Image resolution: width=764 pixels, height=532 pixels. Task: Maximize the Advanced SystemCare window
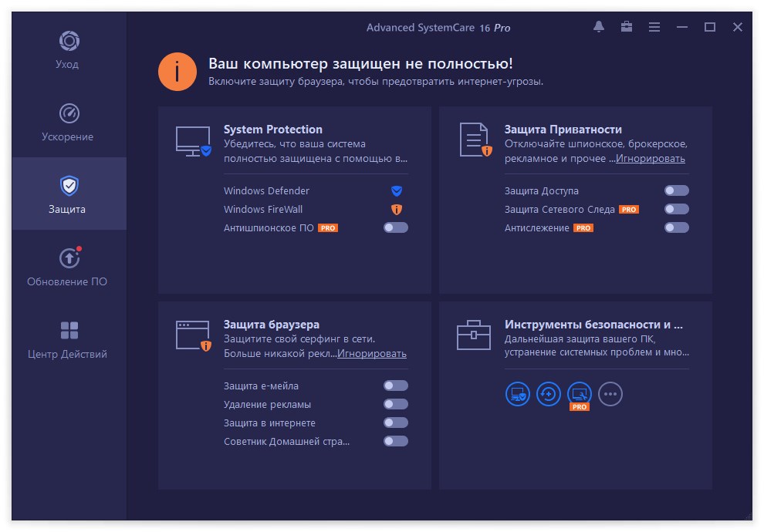[710, 27]
